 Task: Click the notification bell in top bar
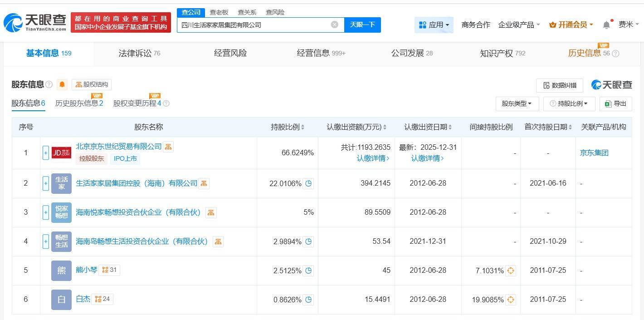coord(606,25)
